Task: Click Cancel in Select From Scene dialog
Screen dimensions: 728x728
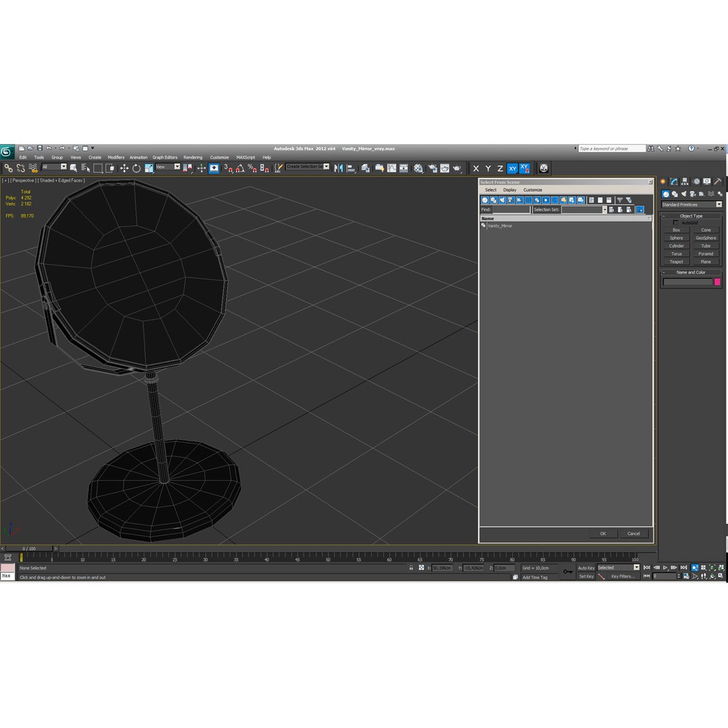Action: click(x=634, y=533)
